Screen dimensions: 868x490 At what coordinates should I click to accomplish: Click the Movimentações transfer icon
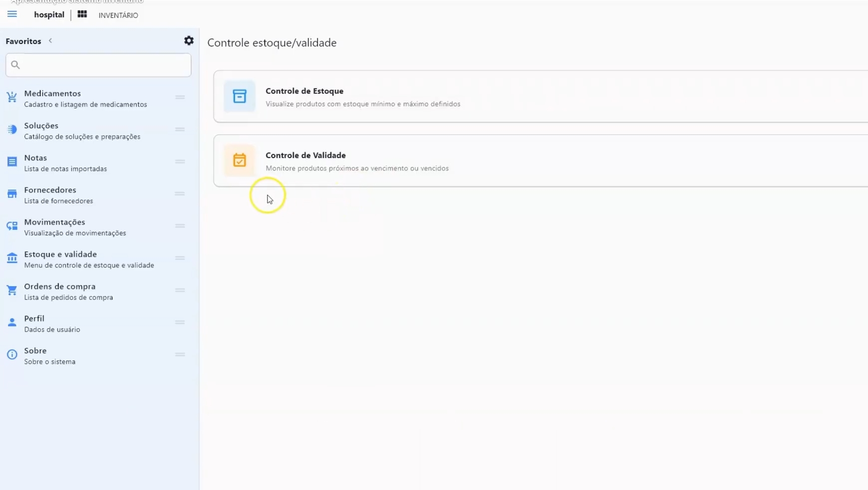(12, 226)
